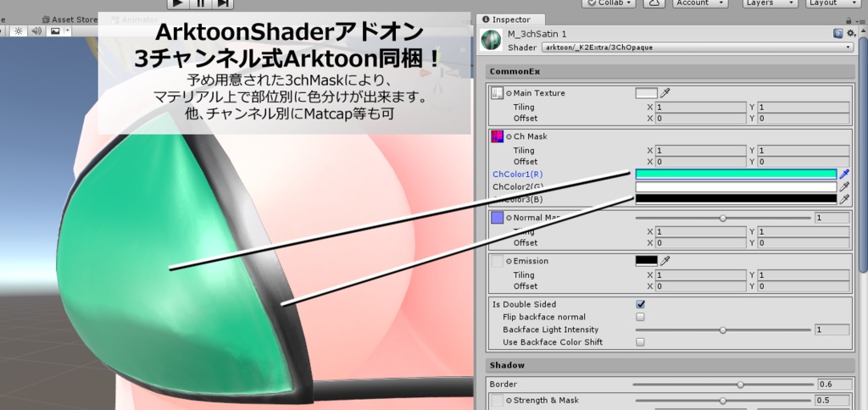Viewport: 868px width, 410px height.
Task: Open the Normal Map object picker circle
Action: pyautogui.click(x=509, y=218)
